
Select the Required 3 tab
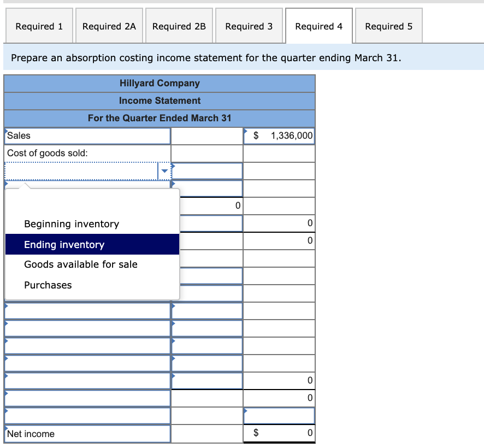(249, 26)
